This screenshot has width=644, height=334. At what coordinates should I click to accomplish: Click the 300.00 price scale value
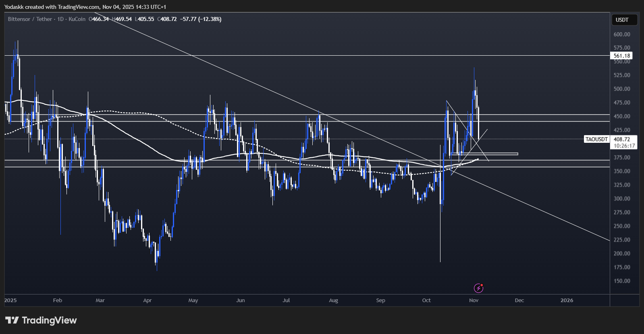pos(621,198)
